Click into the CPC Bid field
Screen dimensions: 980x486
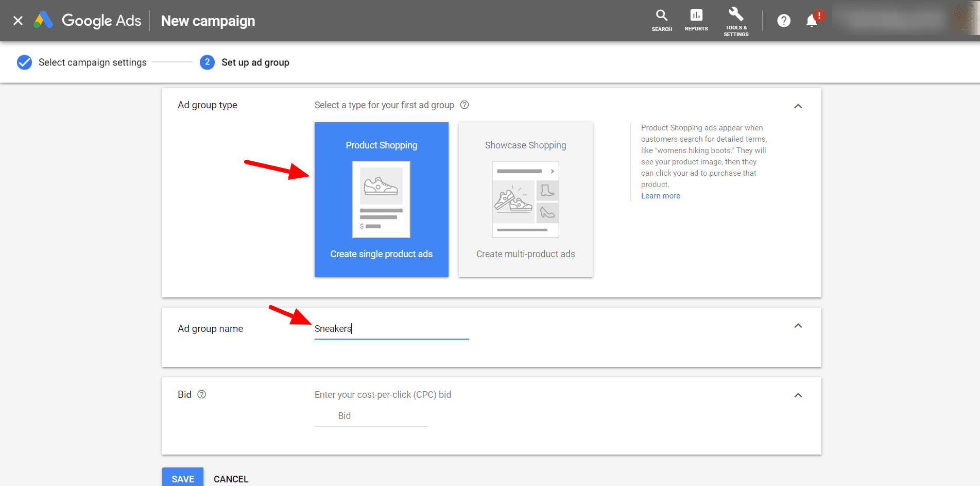pos(371,416)
